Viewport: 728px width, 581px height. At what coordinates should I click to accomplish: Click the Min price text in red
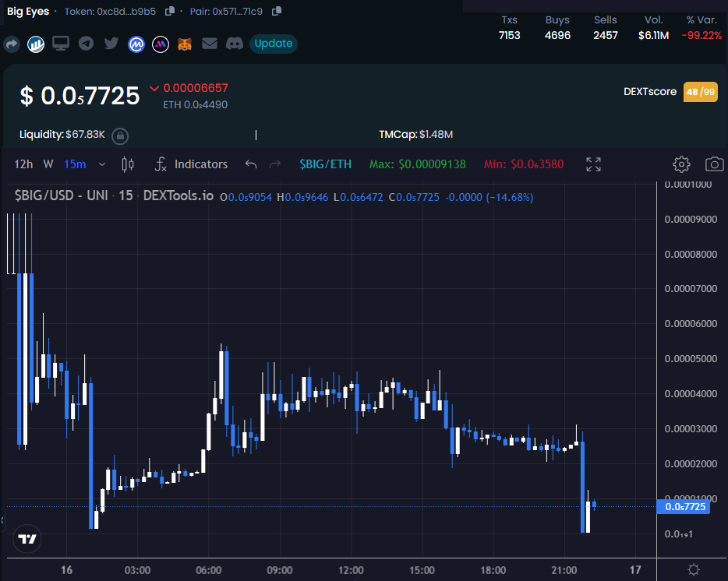524,164
